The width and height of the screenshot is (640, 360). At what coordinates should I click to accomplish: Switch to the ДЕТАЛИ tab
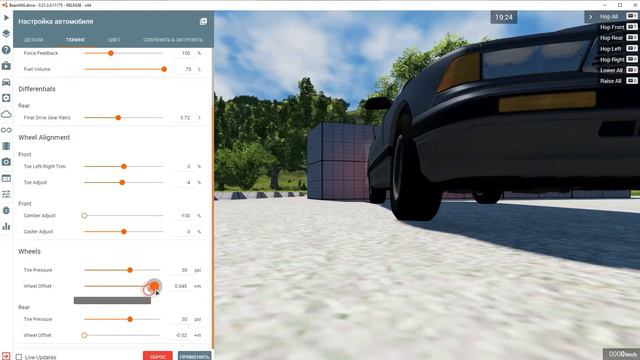tap(33, 40)
